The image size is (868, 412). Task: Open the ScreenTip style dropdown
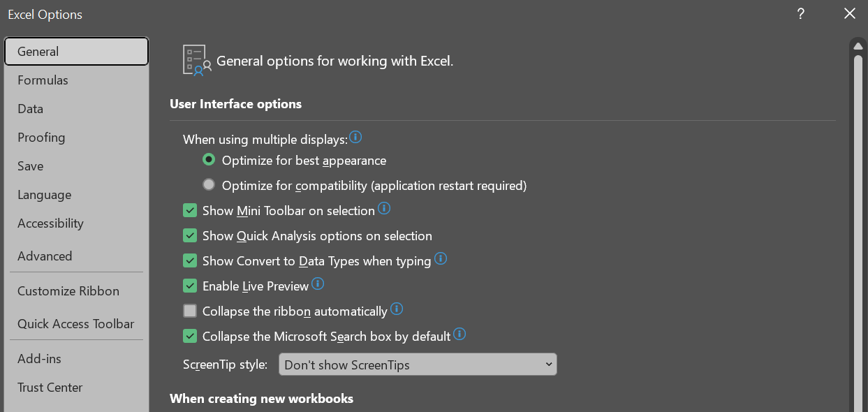click(418, 365)
